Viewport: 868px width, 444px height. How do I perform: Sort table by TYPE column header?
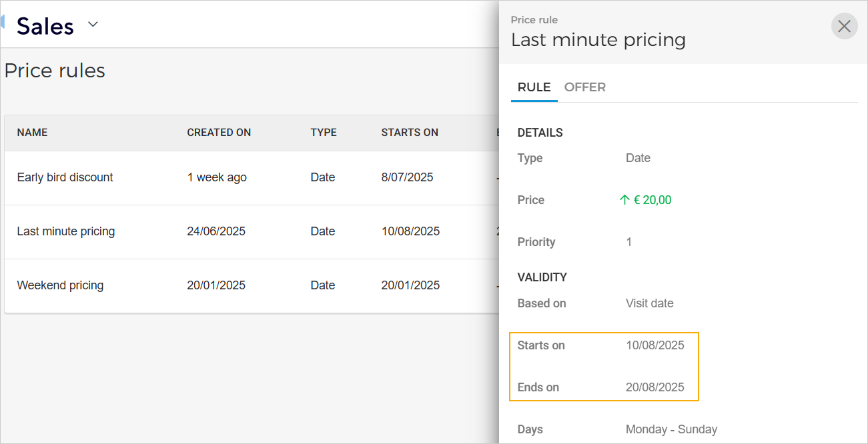324,133
